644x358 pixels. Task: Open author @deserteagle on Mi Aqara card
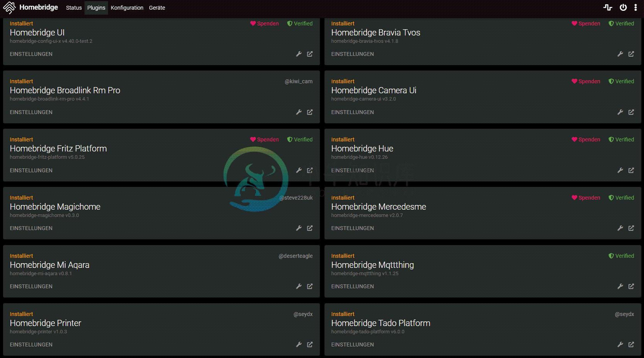[x=296, y=256]
